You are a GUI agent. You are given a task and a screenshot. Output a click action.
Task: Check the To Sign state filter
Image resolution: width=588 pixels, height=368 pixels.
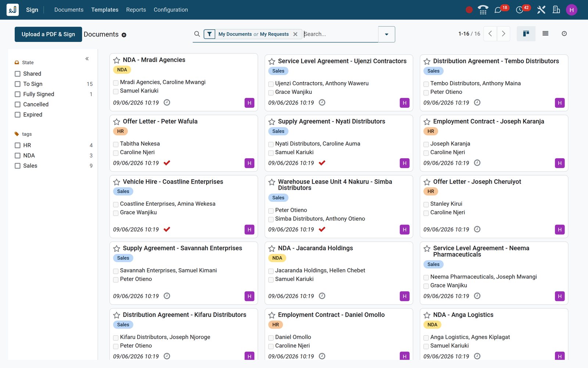18,84
